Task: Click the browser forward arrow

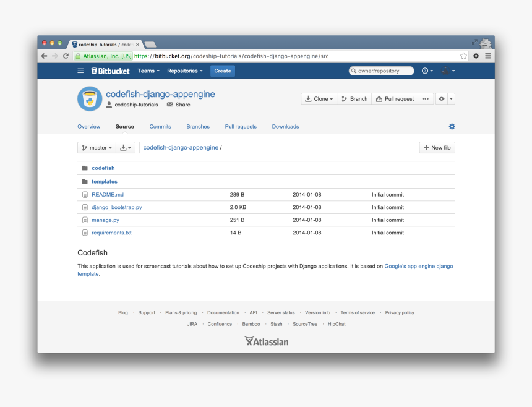Action: point(55,56)
